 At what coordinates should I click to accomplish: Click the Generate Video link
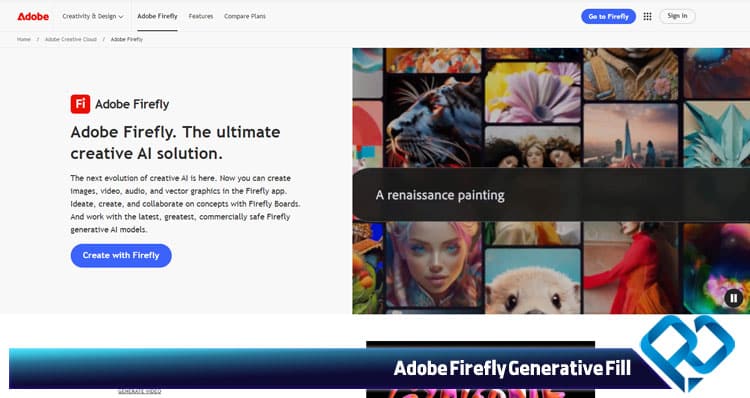139,391
